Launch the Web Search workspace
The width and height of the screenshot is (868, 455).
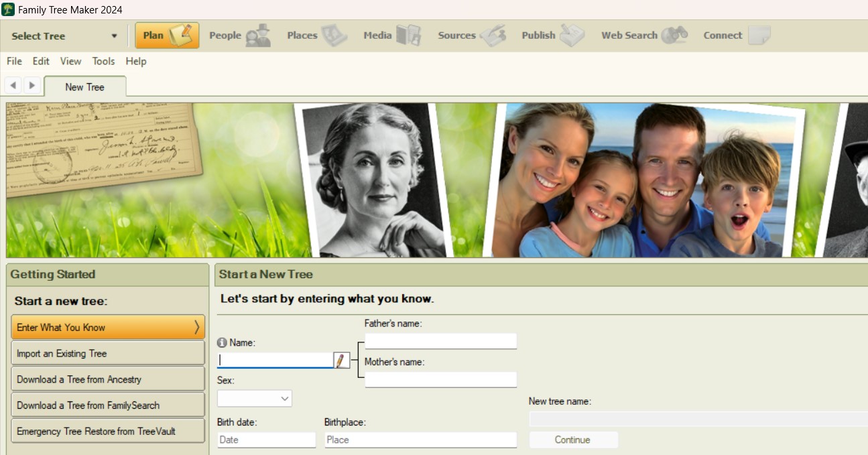click(x=643, y=36)
